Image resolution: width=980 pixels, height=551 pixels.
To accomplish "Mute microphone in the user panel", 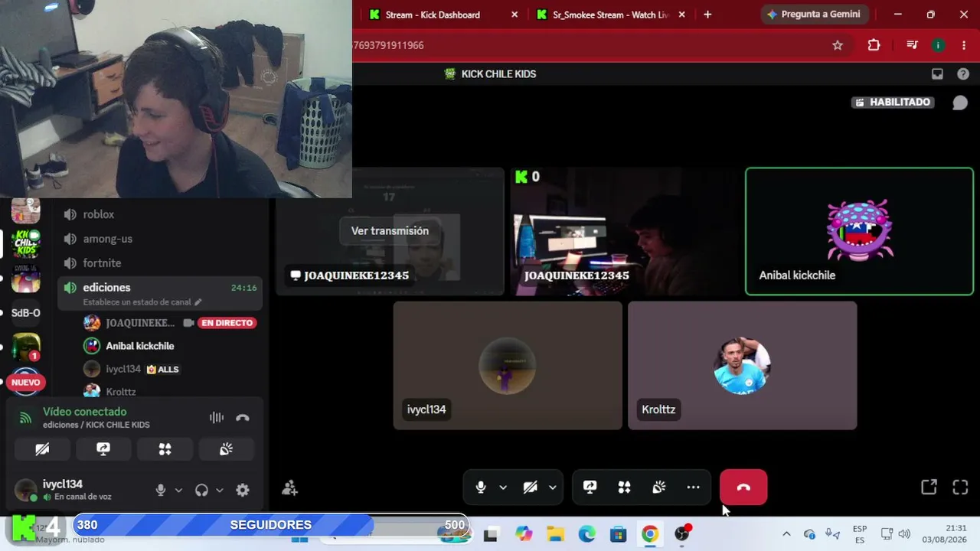I will pyautogui.click(x=161, y=491).
